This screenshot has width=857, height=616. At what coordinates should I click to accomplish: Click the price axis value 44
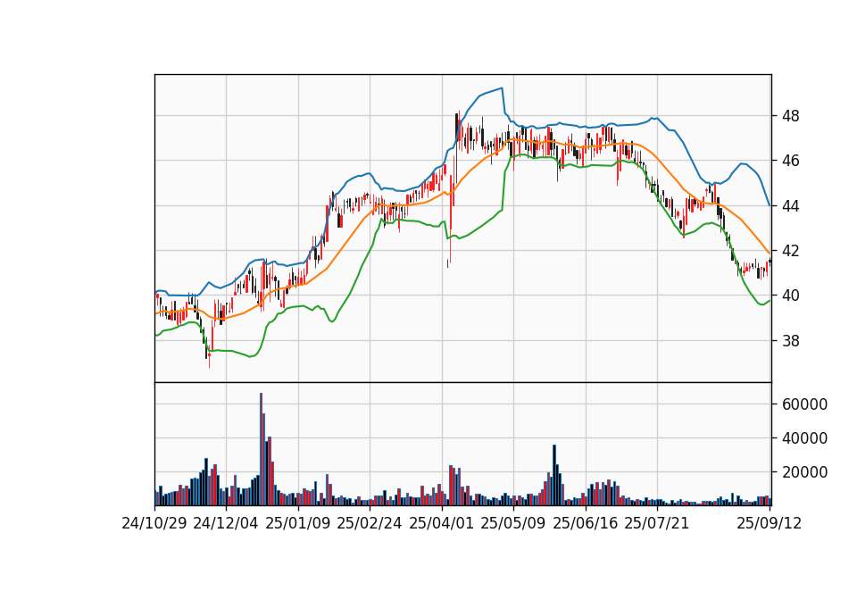790,206
